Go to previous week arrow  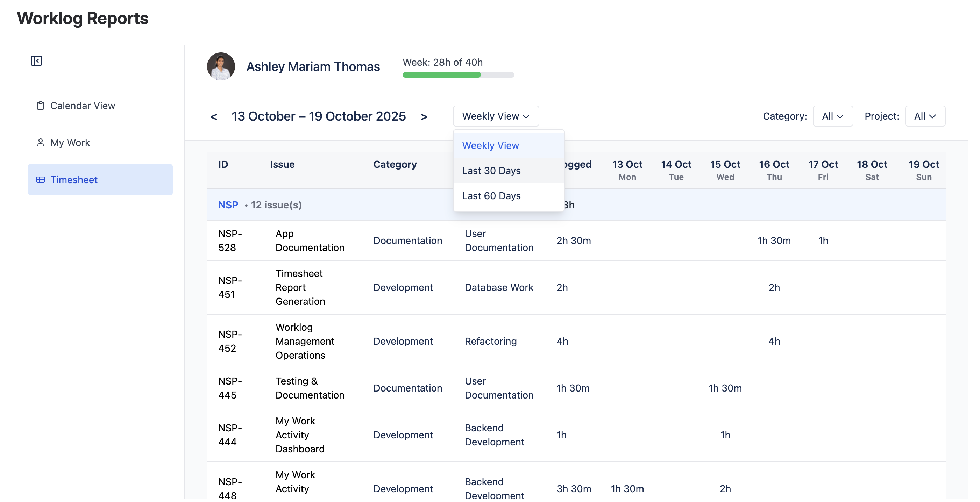214,117
